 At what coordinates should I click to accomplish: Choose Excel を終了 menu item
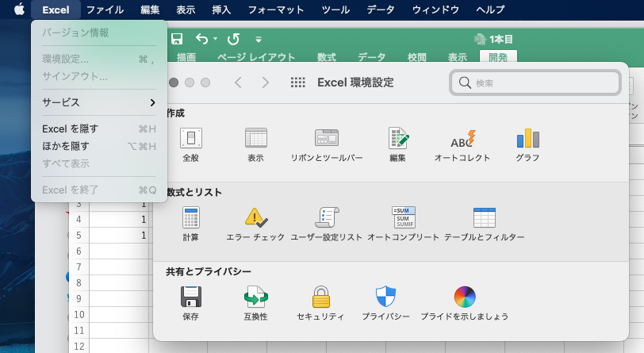(99, 190)
